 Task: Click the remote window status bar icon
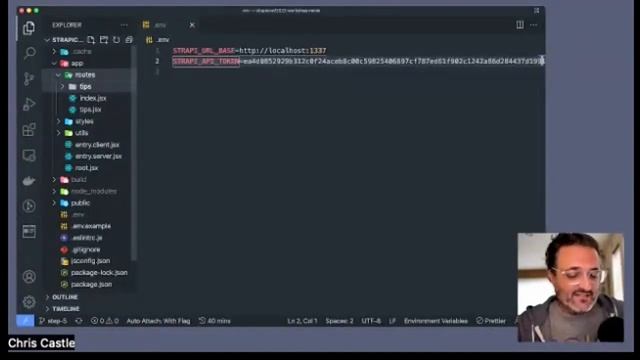click(25, 321)
